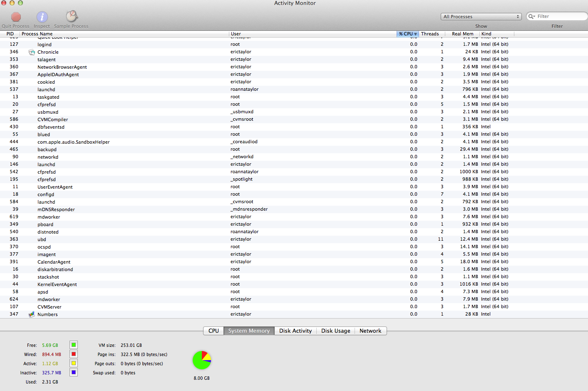Click the Inspect info icon
Screen dimensions: 588x391
(x=42, y=17)
